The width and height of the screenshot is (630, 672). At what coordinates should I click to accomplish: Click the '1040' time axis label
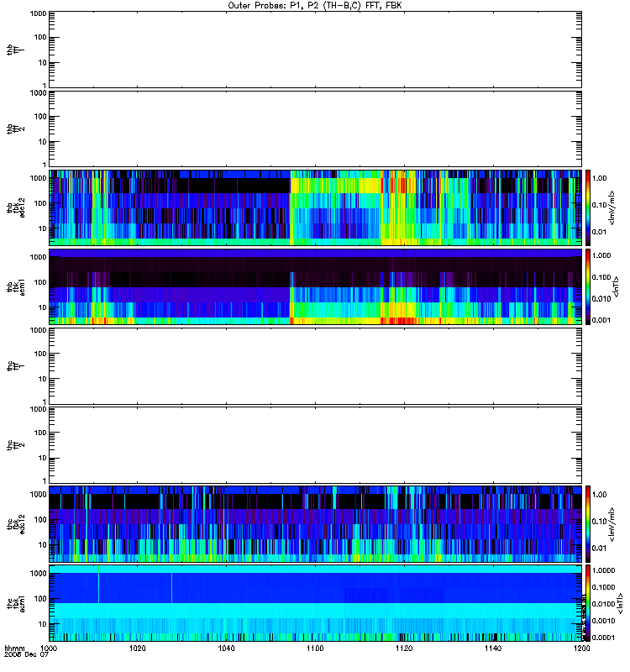226,648
